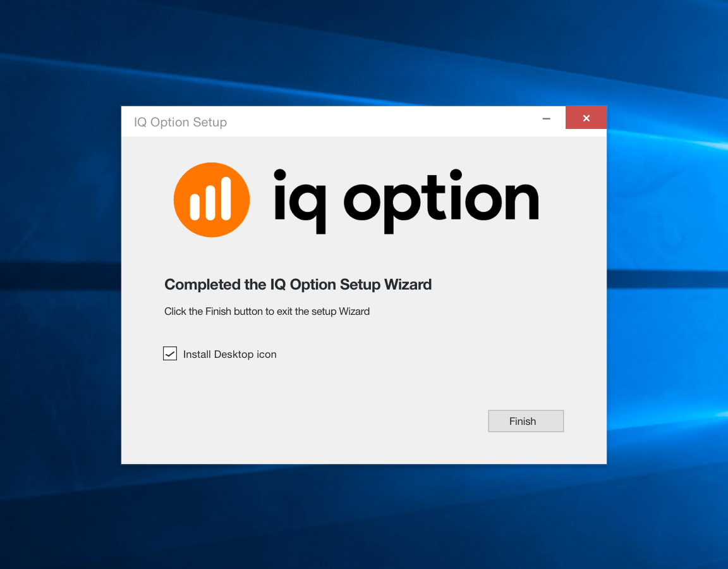This screenshot has width=728, height=569.
Task: Click the 'iq option' wordmark text
Action: click(406, 200)
